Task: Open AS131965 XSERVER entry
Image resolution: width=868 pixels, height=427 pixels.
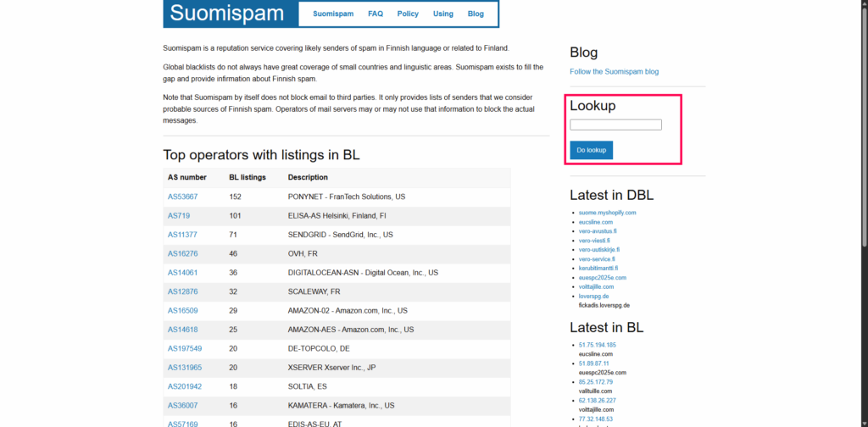Action: (x=184, y=368)
